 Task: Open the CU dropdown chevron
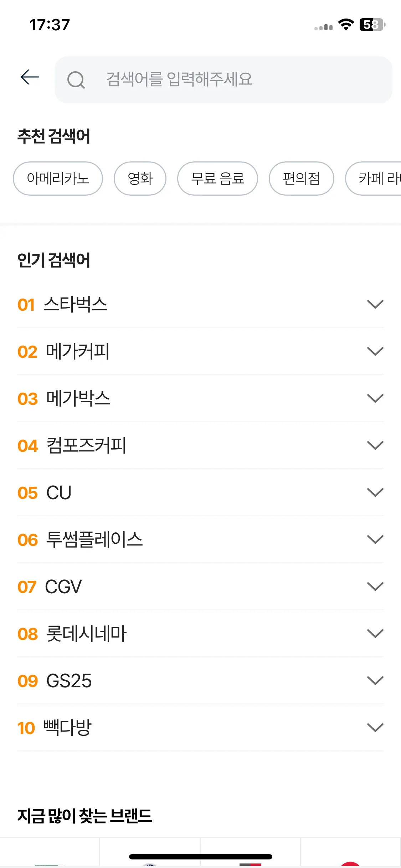[x=375, y=492]
